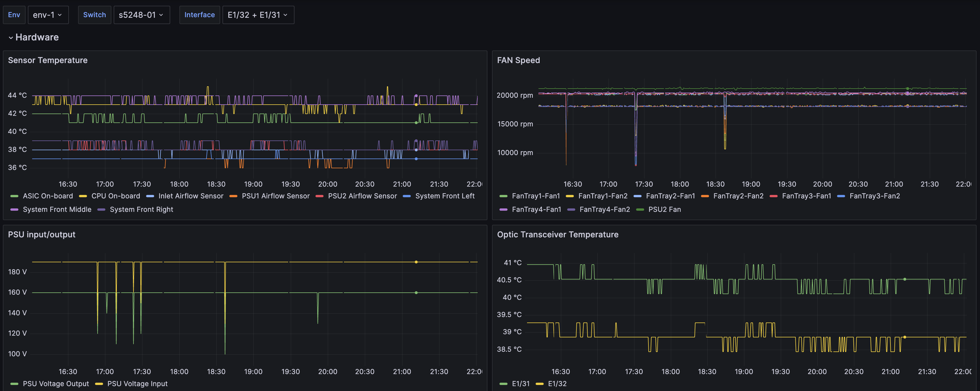Click Inlet Airflow Sensor legend color marker

pos(150,196)
